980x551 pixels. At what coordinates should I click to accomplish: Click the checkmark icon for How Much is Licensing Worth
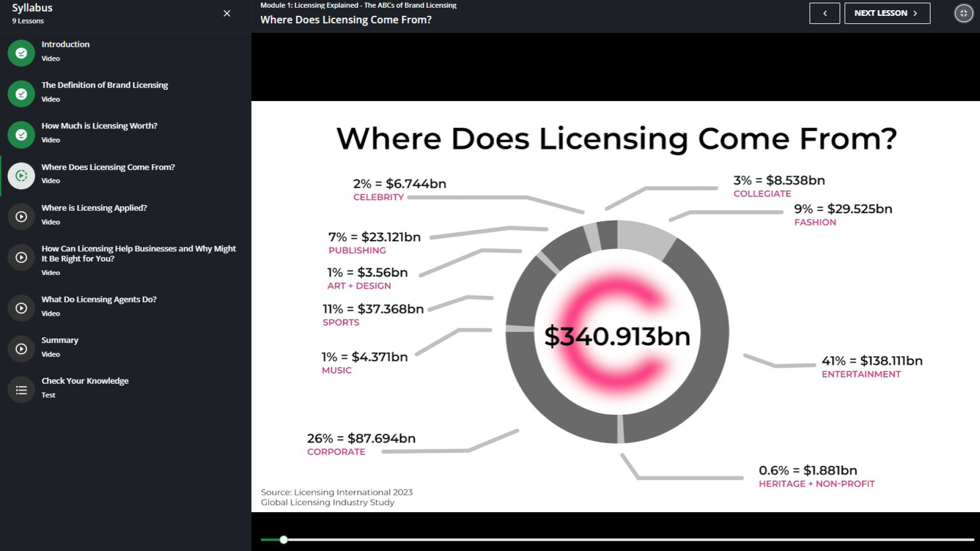coord(21,134)
